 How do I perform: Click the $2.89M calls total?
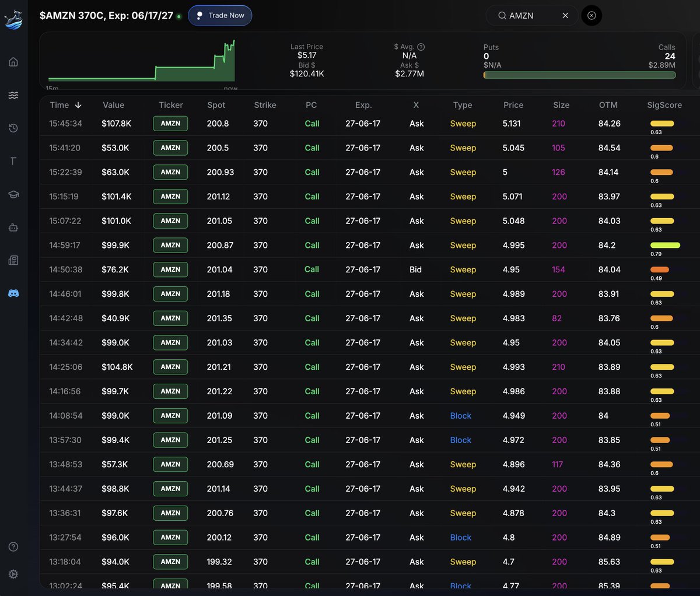tap(661, 65)
